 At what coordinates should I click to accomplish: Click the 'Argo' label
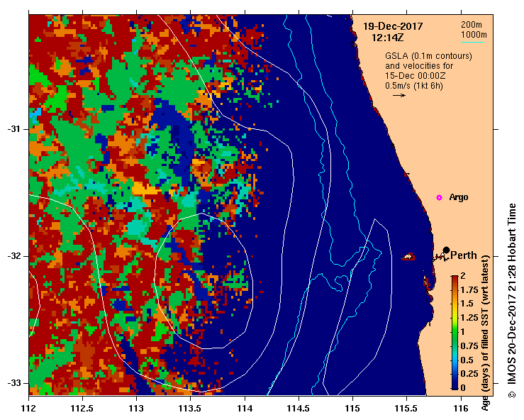tap(459, 197)
